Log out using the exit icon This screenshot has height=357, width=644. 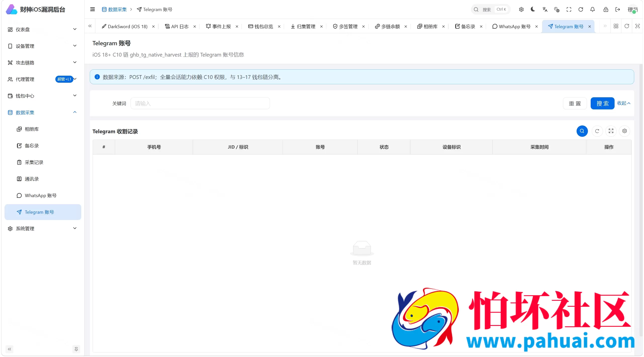click(618, 10)
